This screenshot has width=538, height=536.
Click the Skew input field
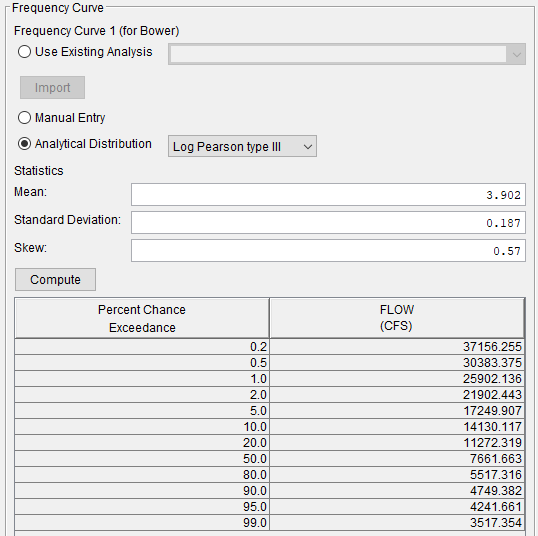[x=328, y=251]
